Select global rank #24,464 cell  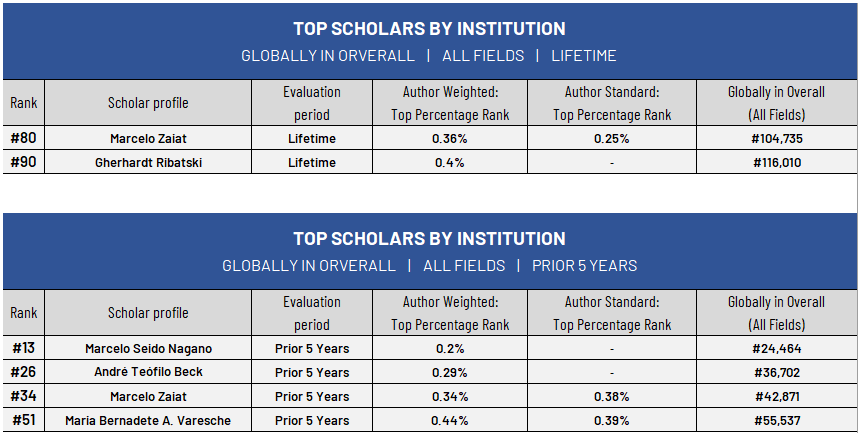click(x=777, y=348)
